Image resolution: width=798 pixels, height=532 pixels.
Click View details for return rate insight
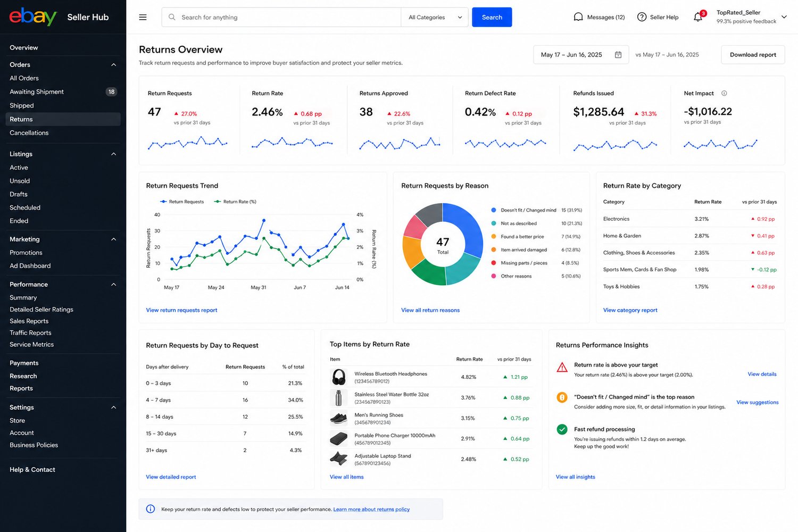pos(762,375)
